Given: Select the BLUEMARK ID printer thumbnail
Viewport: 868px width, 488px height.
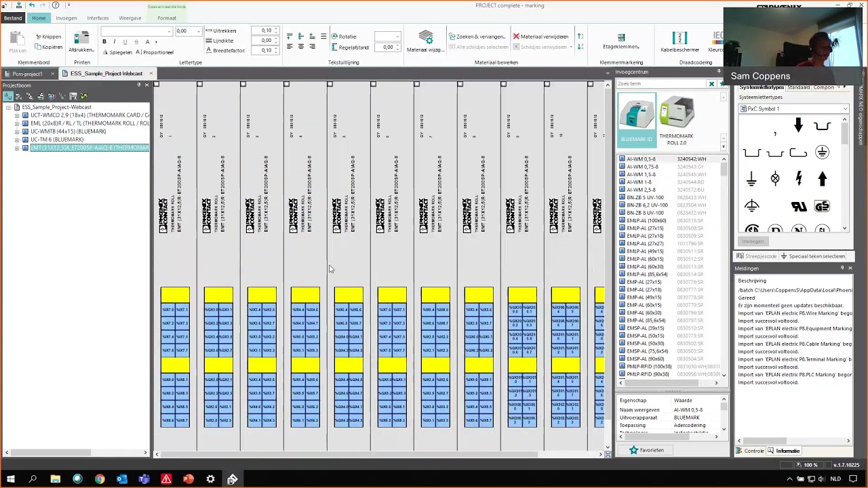Looking at the screenshot, I should pos(636,121).
